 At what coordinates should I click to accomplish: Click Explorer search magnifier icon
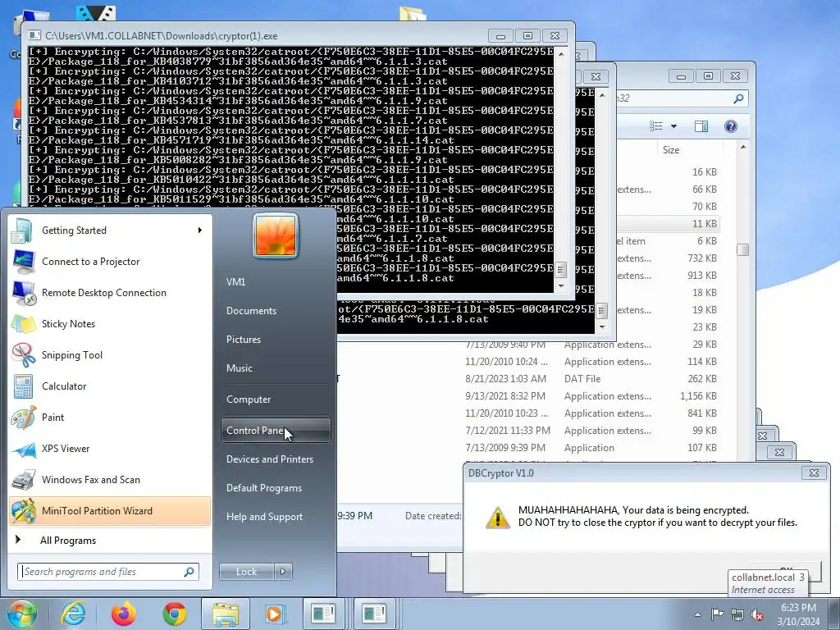(x=739, y=98)
